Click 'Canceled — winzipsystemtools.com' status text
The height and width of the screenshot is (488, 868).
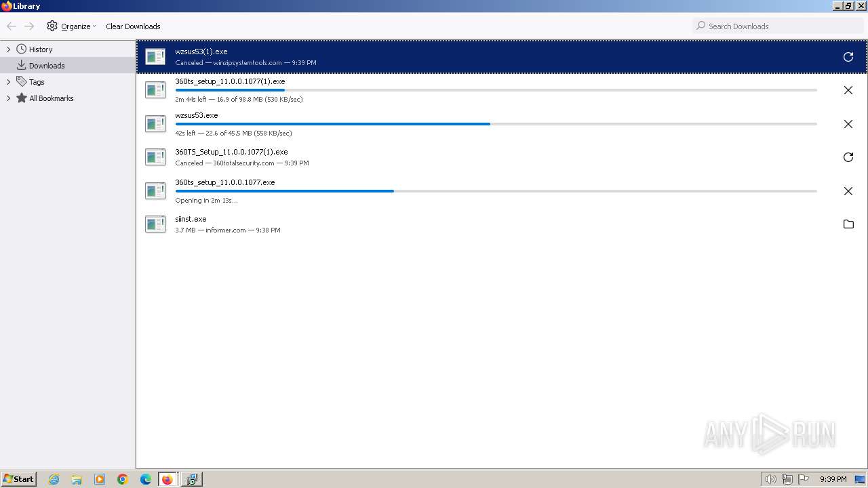[229, 62]
